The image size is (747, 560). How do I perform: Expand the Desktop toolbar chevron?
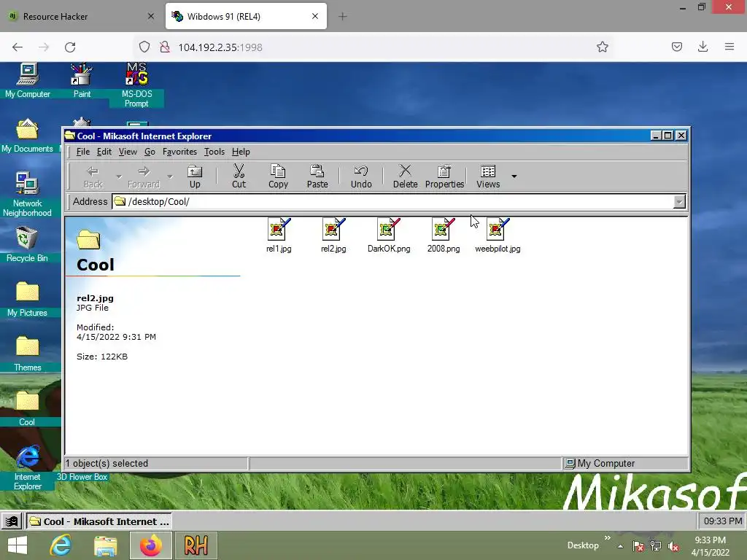coord(608,538)
